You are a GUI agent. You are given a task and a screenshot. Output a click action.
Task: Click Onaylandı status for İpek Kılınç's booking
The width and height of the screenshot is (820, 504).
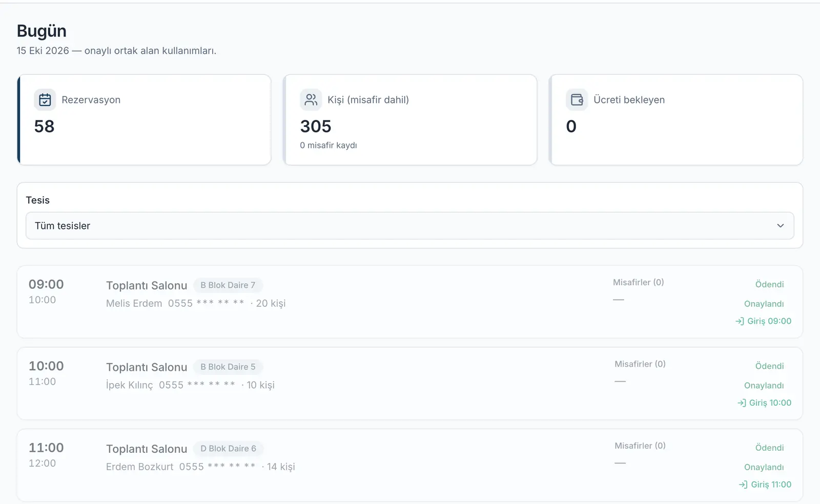click(764, 386)
